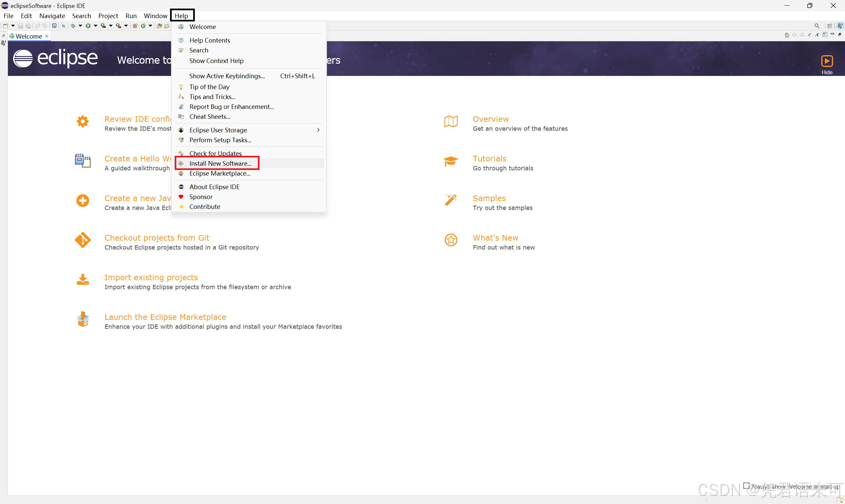Click Checkout projects from Git link

pyautogui.click(x=157, y=238)
